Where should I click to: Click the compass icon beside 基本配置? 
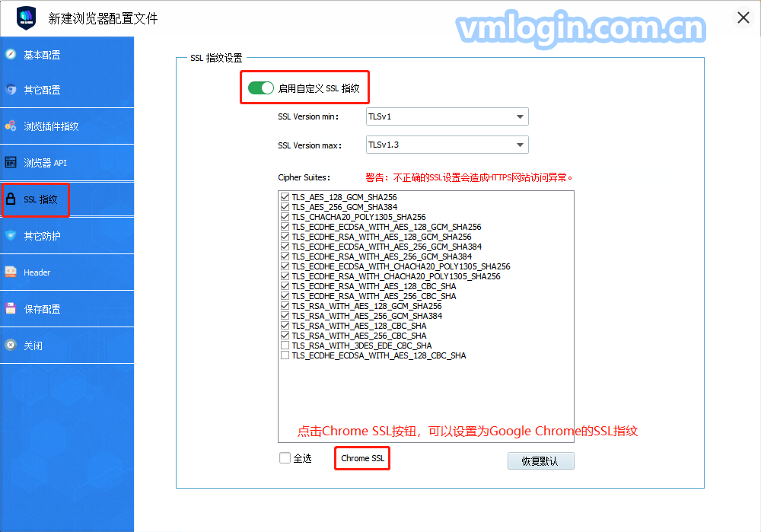(x=11, y=54)
